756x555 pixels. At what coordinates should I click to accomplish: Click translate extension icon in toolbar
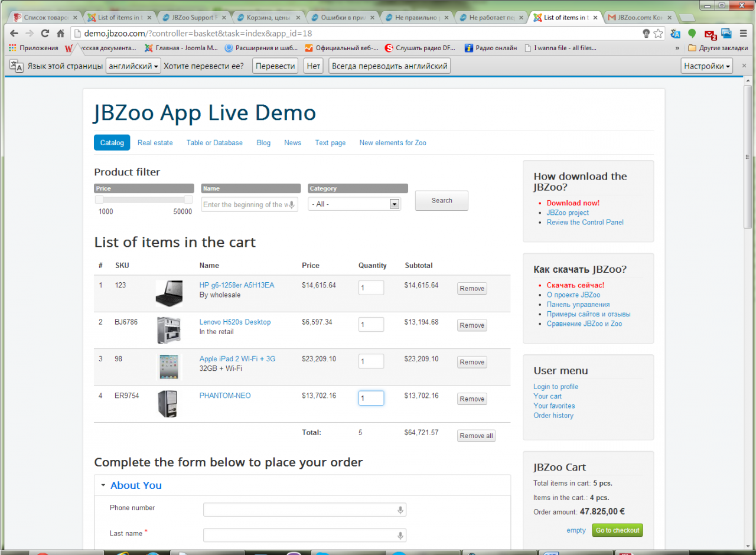(x=675, y=34)
